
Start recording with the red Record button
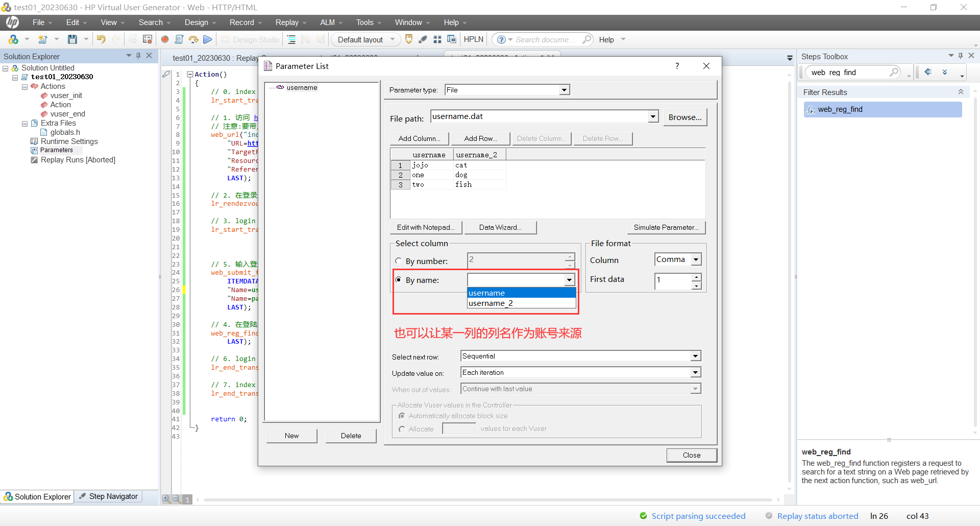pyautogui.click(x=165, y=39)
